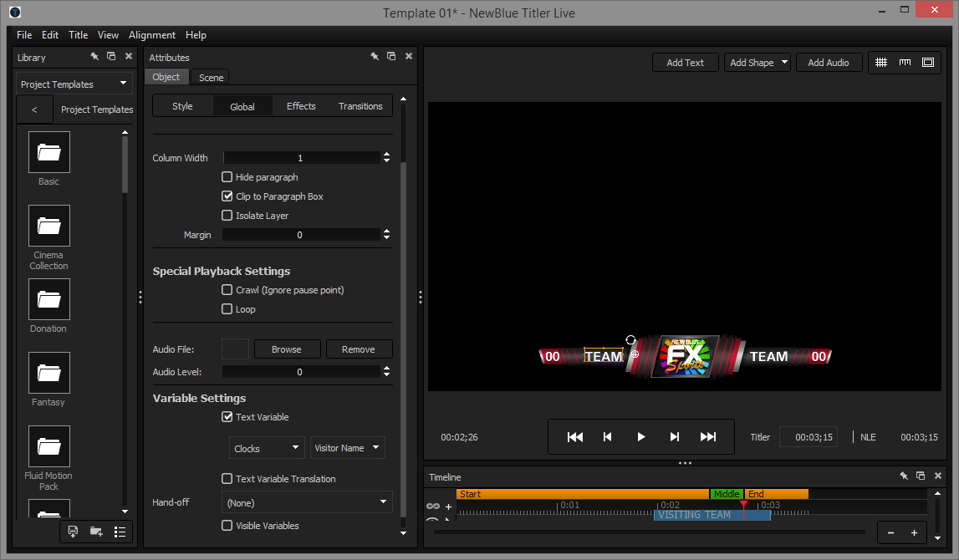Enable the Loop checkbox
This screenshot has height=560, width=959.
pyautogui.click(x=227, y=309)
